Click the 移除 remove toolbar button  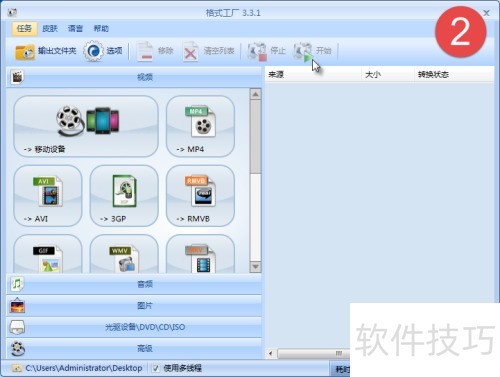pyautogui.click(x=155, y=51)
